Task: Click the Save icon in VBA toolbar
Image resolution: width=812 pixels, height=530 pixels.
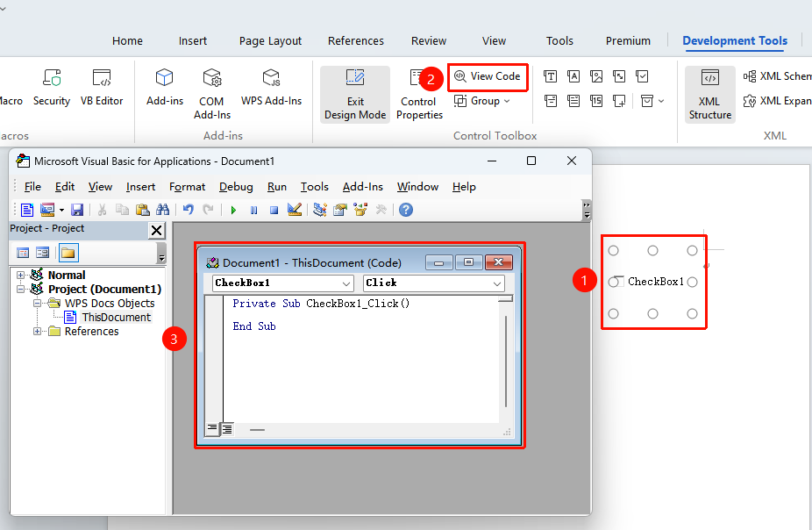Action: tap(77, 210)
